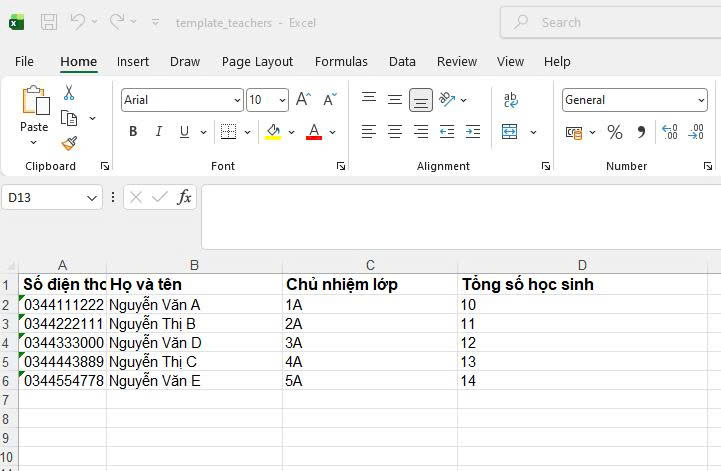The image size is (721, 471).
Task: Switch to the Insert tab
Action: 133,61
